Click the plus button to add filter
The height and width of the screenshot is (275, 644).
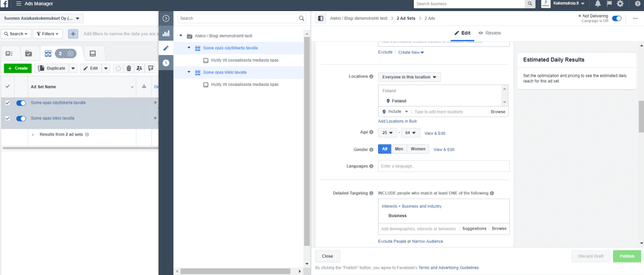[73, 34]
